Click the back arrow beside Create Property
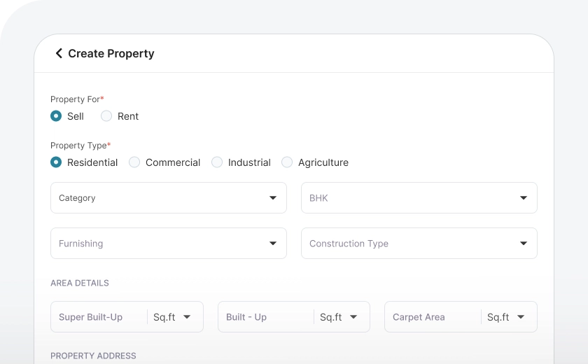588x364 pixels. (x=59, y=53)
